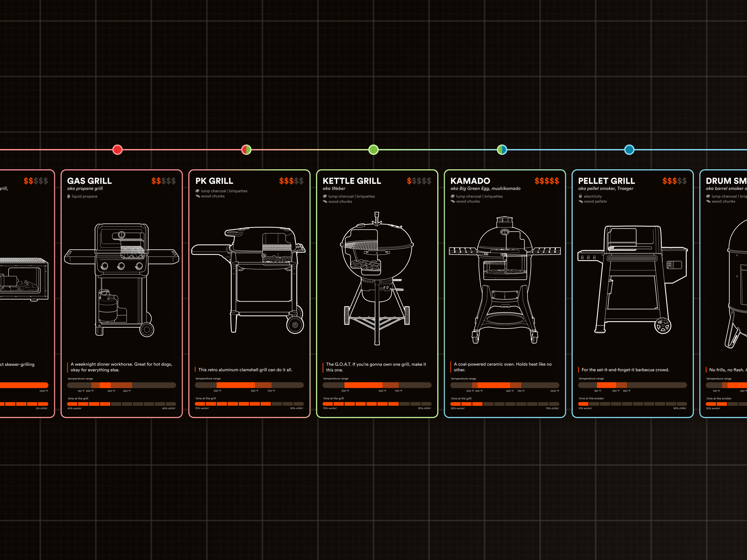Click PK Grill's lump charcoal icon
The height and width of the screenshot is (560, 747).
click(197, 191)
